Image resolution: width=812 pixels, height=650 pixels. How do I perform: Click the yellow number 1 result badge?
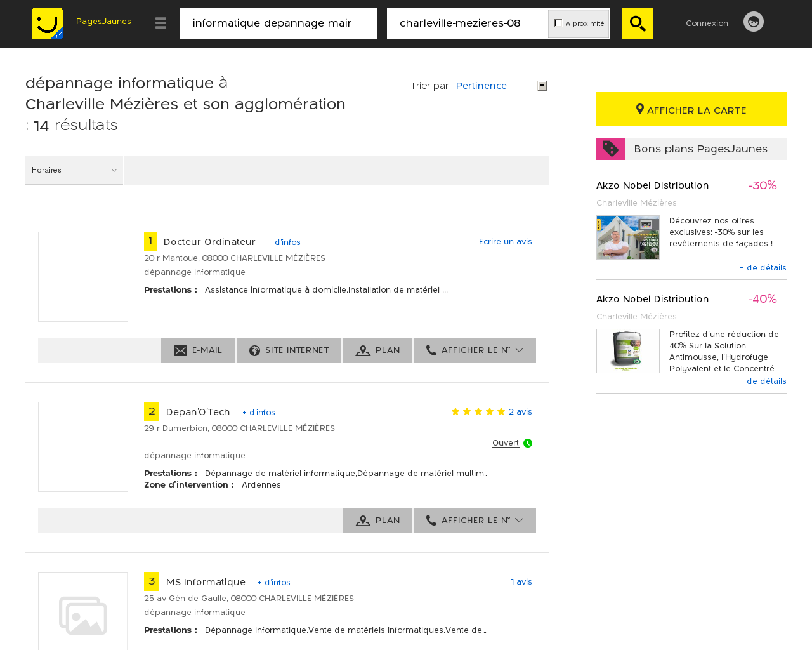(x=150, y=241)
